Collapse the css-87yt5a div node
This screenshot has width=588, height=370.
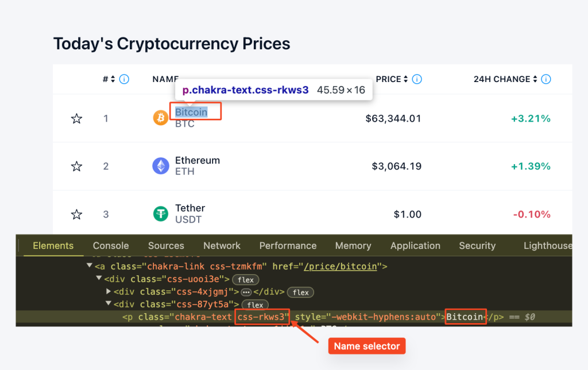click(x=109, y=303)
